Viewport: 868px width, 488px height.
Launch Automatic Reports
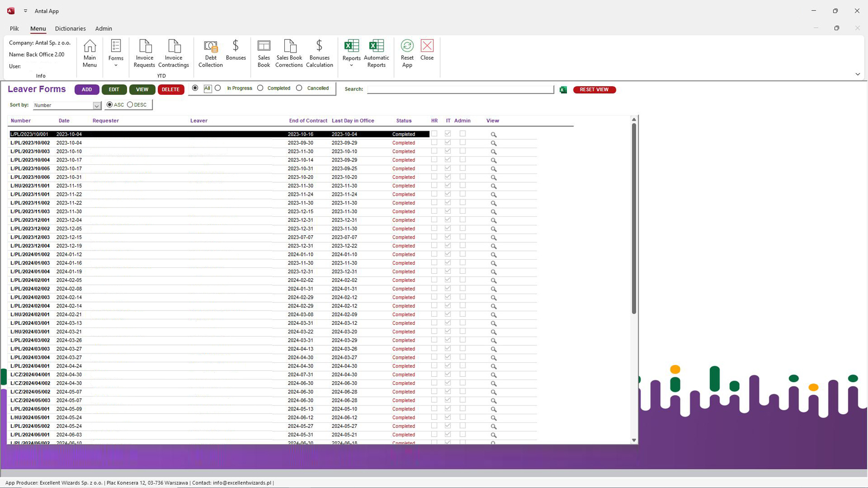[x=376, y=53]
